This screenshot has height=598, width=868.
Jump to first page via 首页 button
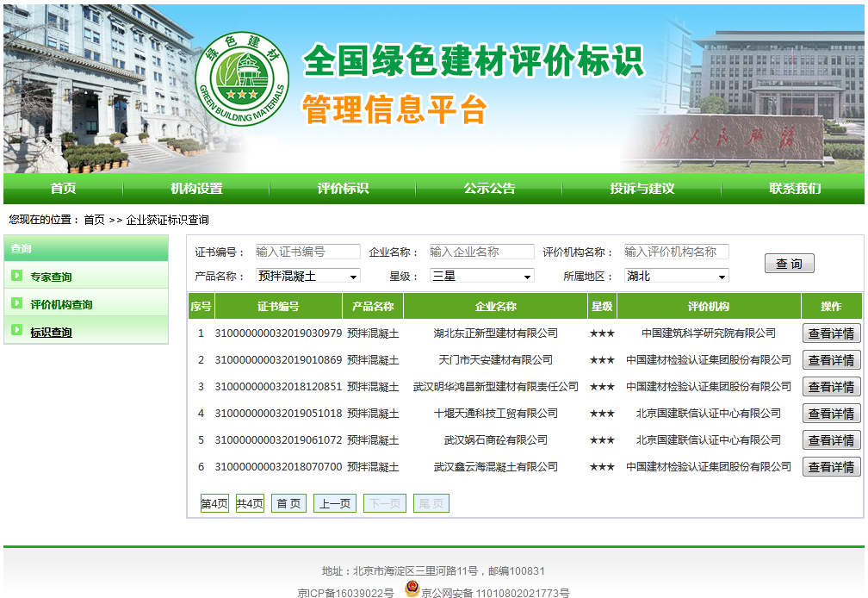(x=288, y=503)
